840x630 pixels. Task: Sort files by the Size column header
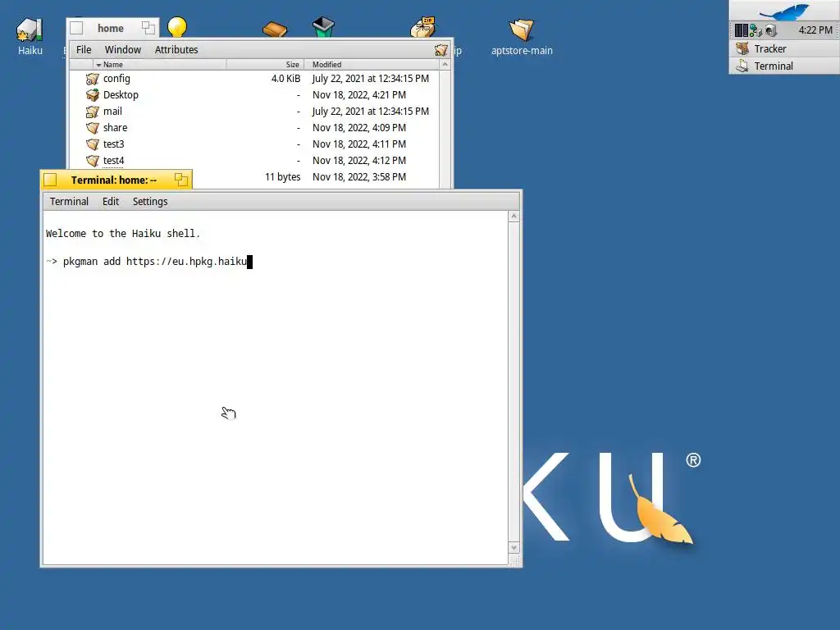coord(265,64)
